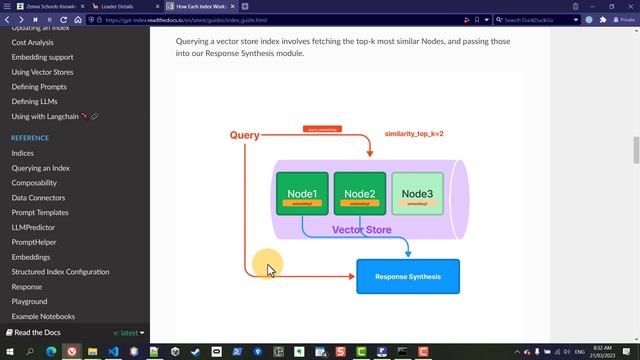Go back to the previous page
The width and height of the screenshot is (640, 360).
[x=7, y=20]
